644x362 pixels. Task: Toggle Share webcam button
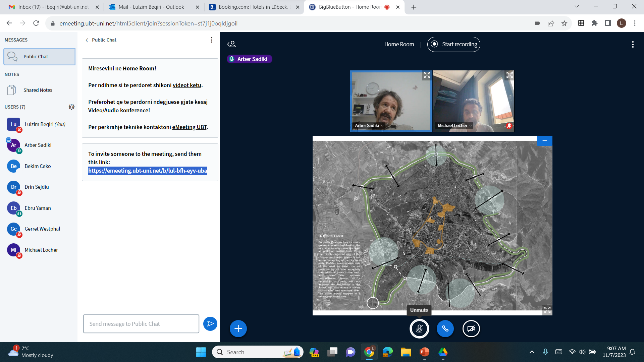471,328
